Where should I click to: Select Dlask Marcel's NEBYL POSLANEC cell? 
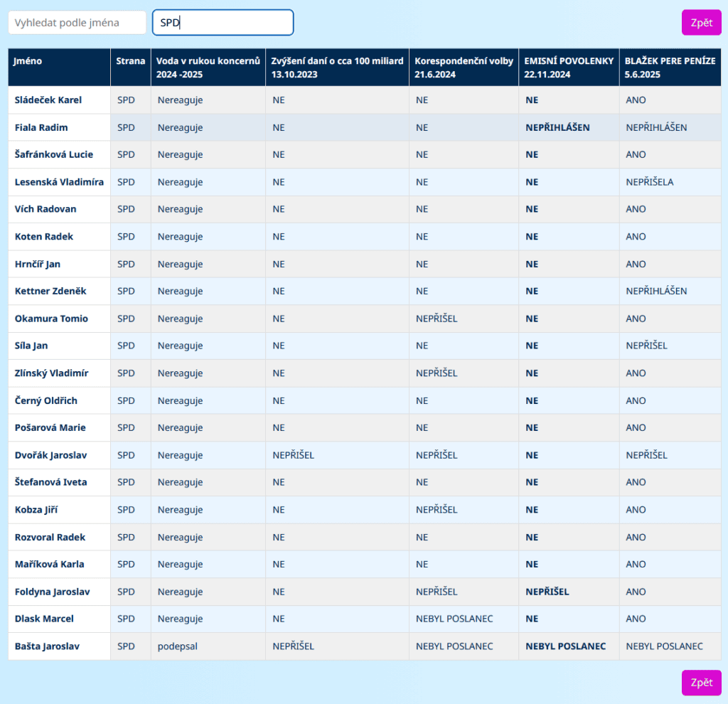point(454,619)
